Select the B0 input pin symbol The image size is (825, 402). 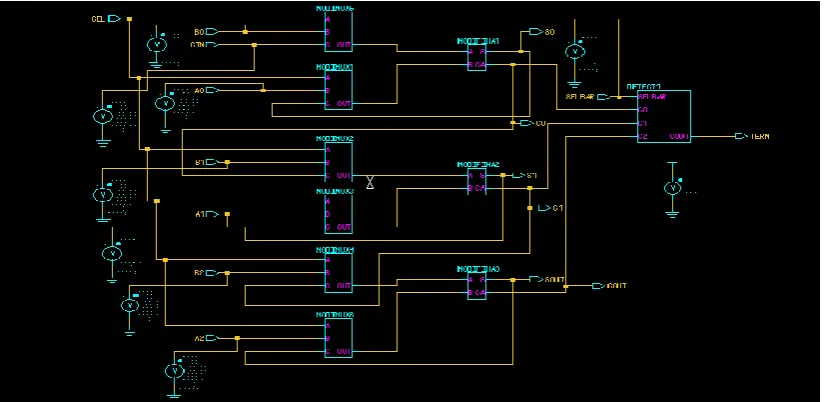tap(212, 32)
